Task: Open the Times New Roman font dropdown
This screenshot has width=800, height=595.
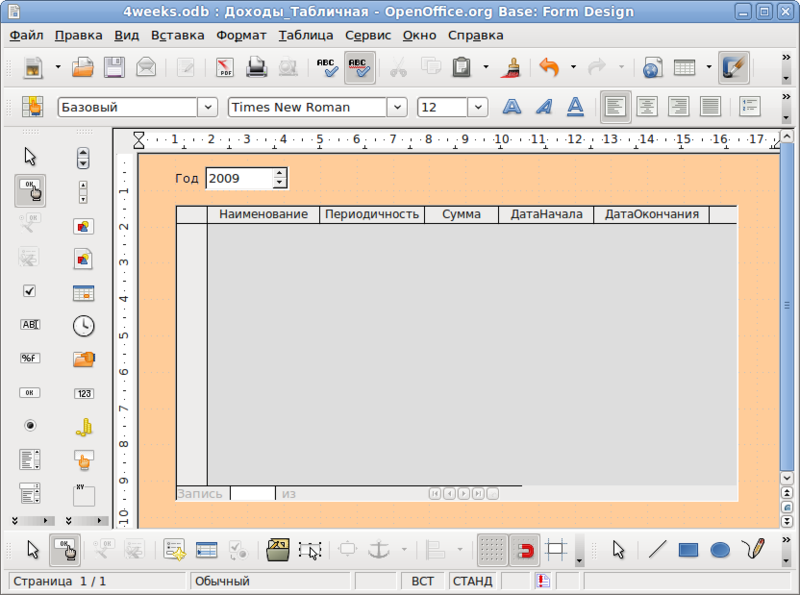Action: click(x=397, y=107)
